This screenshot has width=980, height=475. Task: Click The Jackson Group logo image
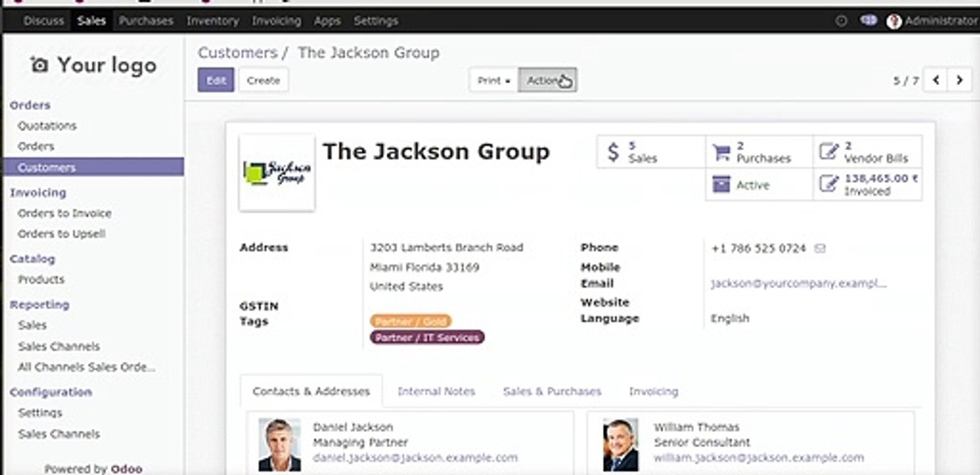point(277,173)
